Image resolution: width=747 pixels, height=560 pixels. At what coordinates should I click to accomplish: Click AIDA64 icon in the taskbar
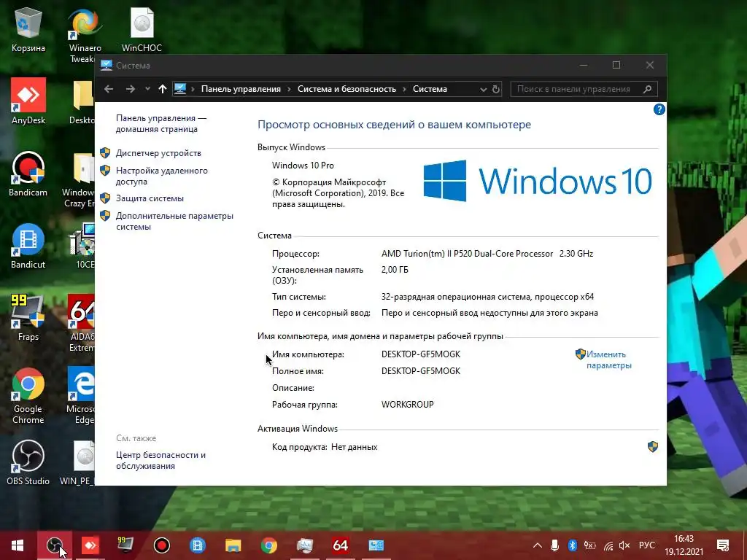click(x=340, y=545)
